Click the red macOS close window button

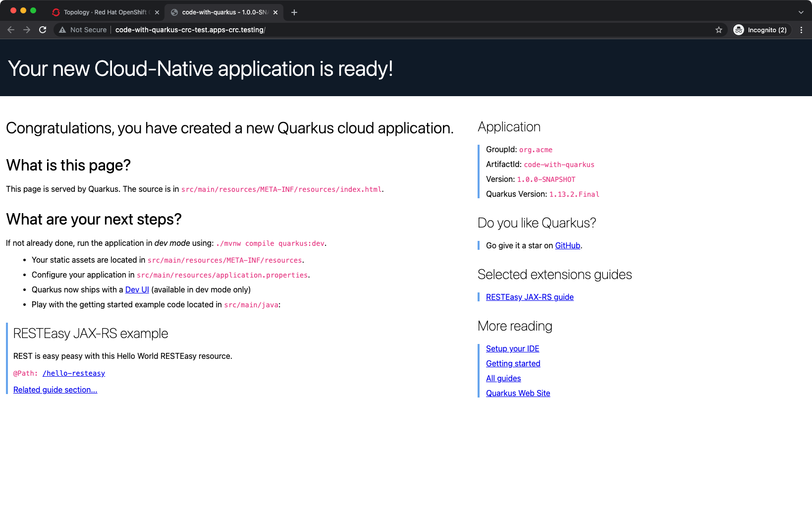pos(13,10)
